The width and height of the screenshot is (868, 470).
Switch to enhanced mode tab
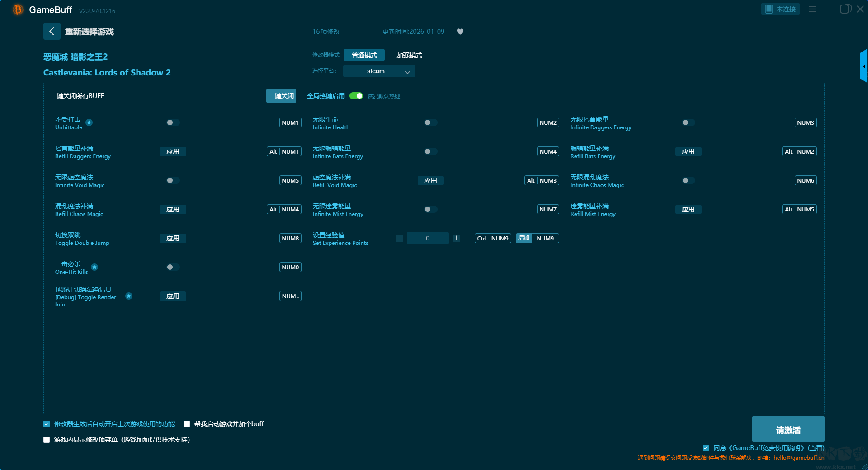[x=410, y=55]
